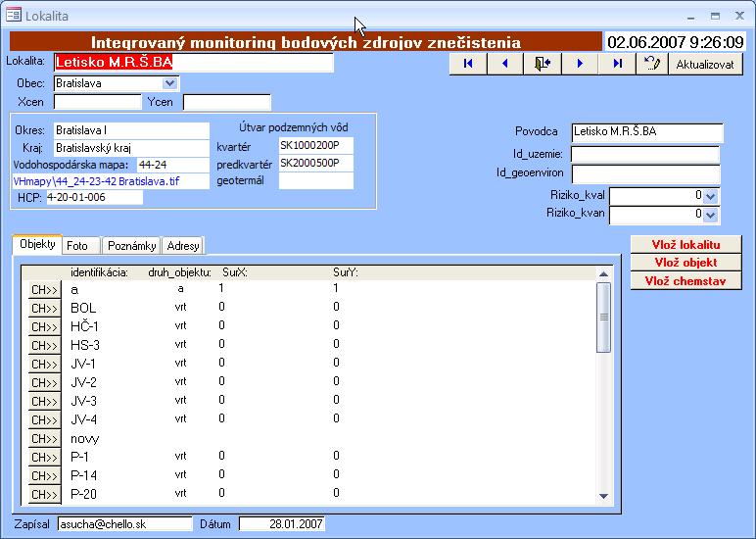Click CH>> button for HČ-1 row

(x=44, y=327)
